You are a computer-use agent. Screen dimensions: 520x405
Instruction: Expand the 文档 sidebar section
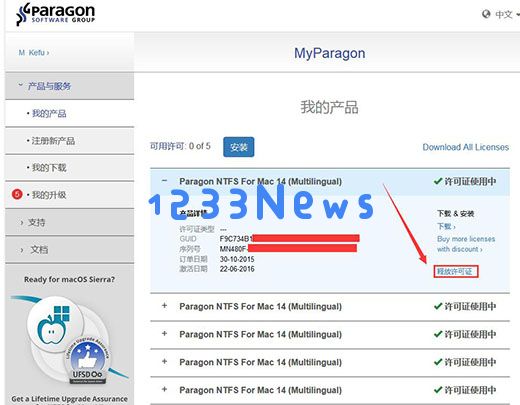[x=69, y=250]
